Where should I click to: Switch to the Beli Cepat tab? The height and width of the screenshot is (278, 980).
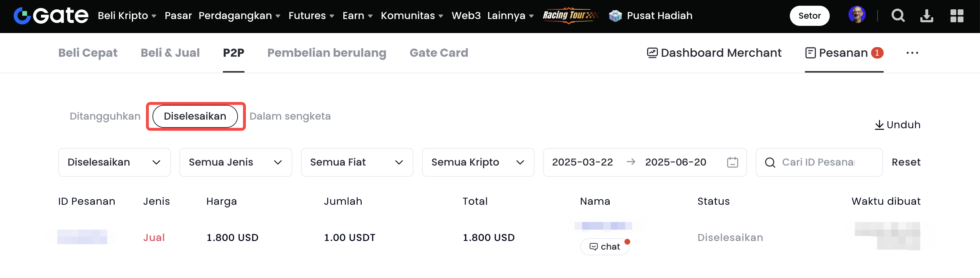pyautogui.click(x=87, y=53)
